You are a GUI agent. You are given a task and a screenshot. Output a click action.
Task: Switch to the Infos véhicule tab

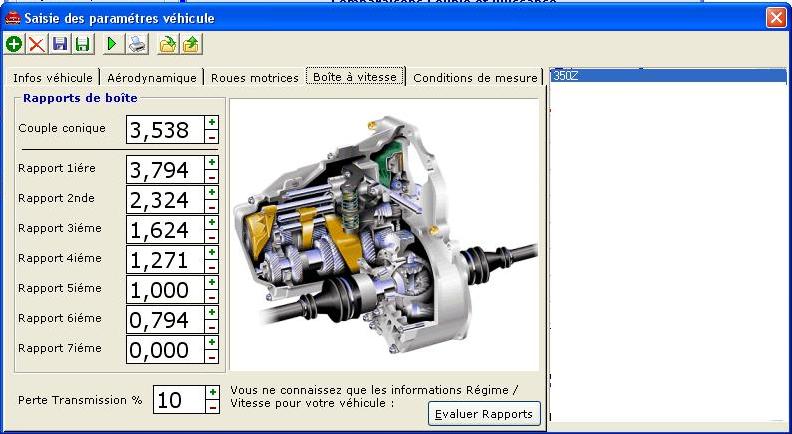53,77
